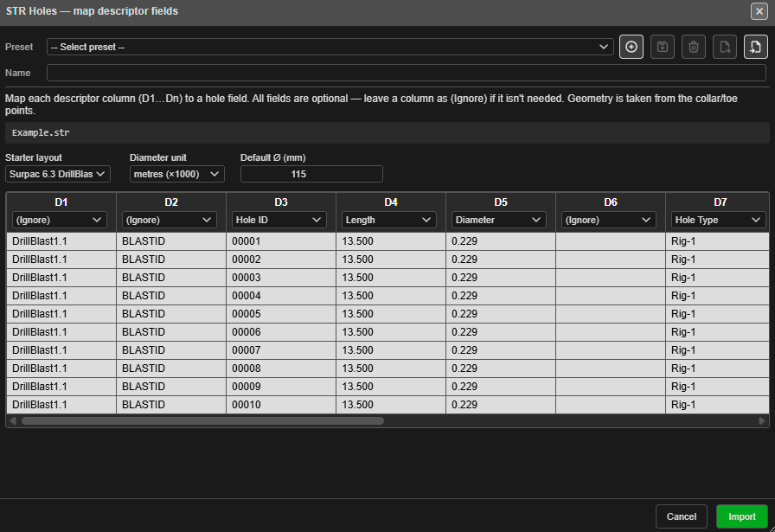Click hole ID cell 00003
This screenshot has height=532, width=775.
pyautogui.click(x=281, y=278)
